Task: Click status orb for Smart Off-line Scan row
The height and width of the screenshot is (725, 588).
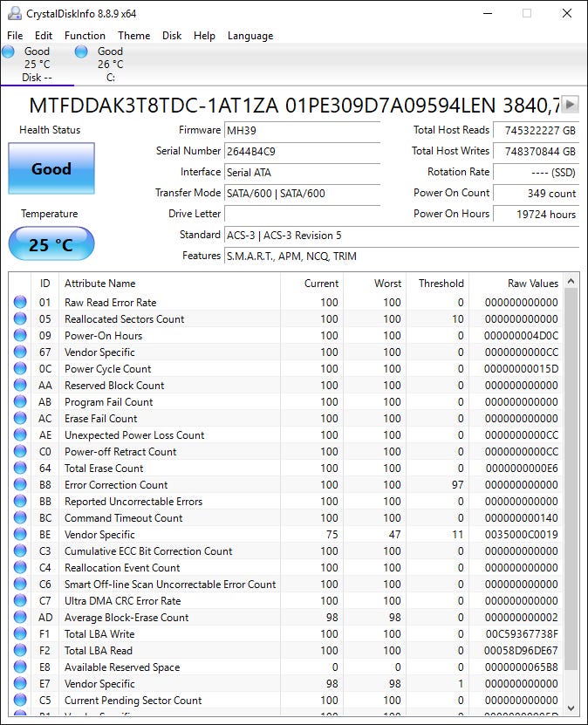Action: click(x=20, y=584)
